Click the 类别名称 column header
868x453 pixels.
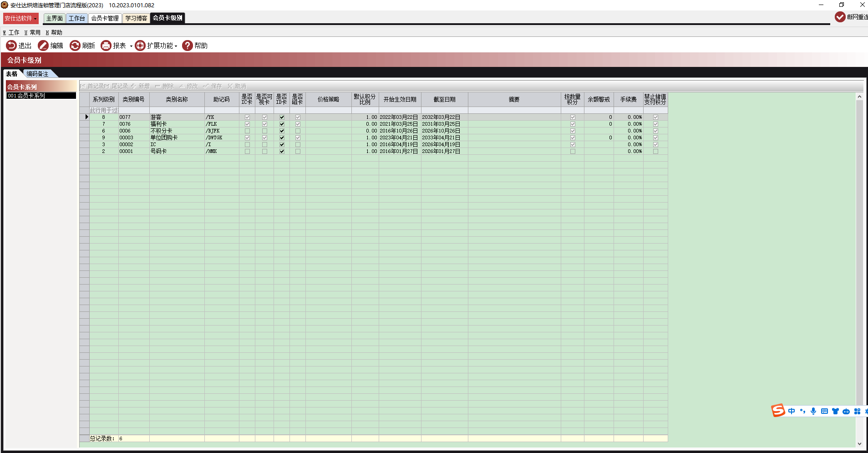tap(177, 100)
